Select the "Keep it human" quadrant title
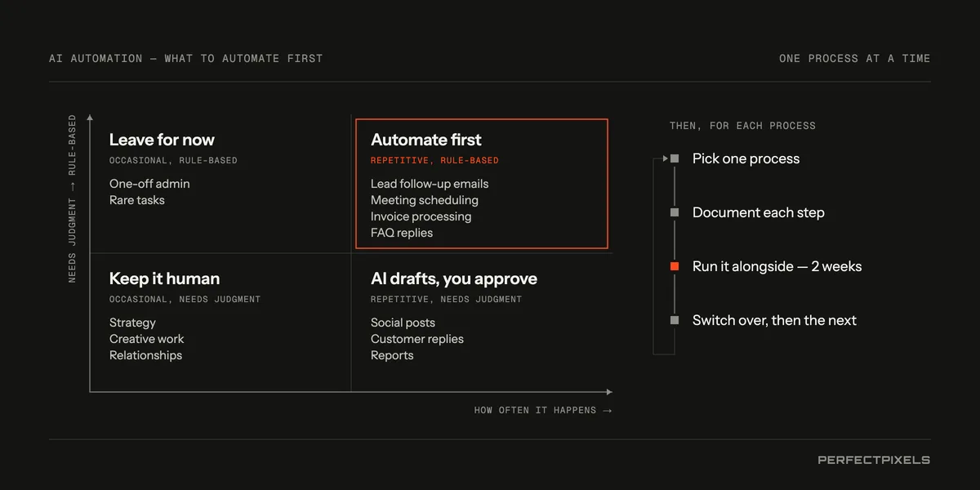This screenshot has height=490, width=980. coord(164,278)
